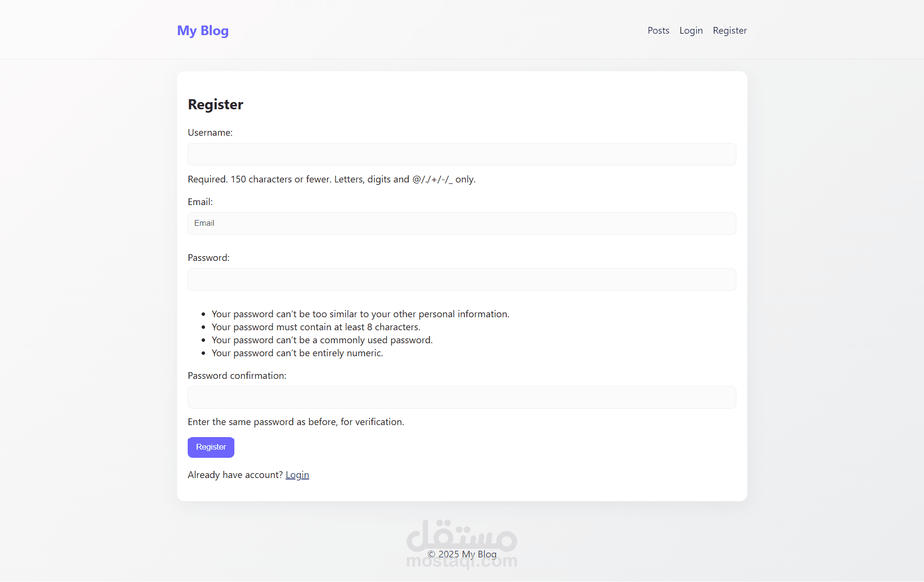Image resolution: width=924 pixels, height=582 pixels.
Task: Click the "Password confirmation:" label
Action: [237, 375]
